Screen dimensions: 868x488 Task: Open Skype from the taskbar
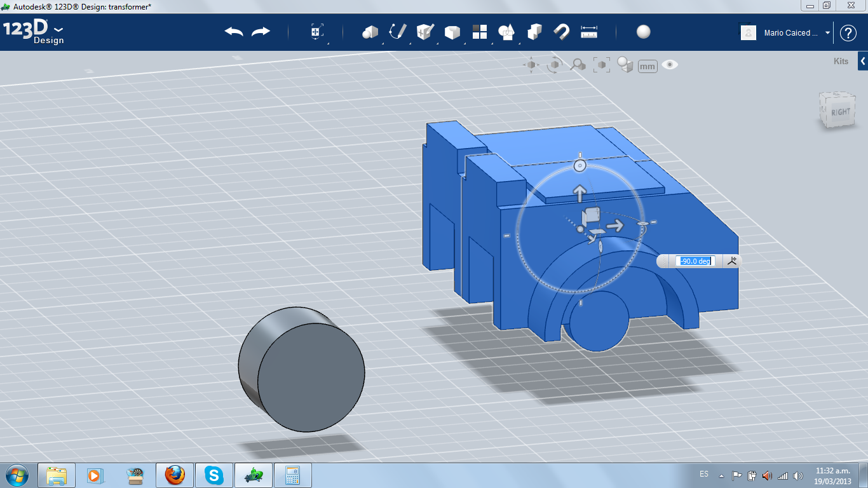pos(214,475)
